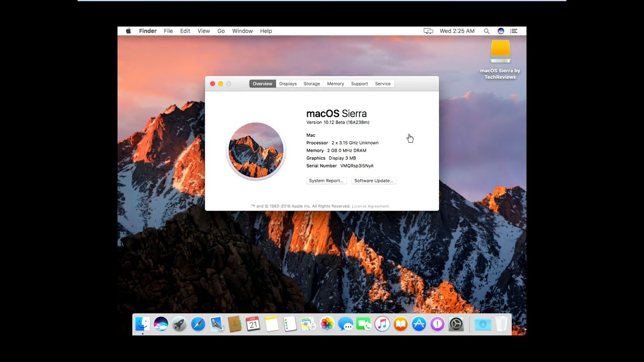The width and height of the screenshot is (644, 362).
Task: Click the macOS Sierra title text
Action: [x=337, y=114]
